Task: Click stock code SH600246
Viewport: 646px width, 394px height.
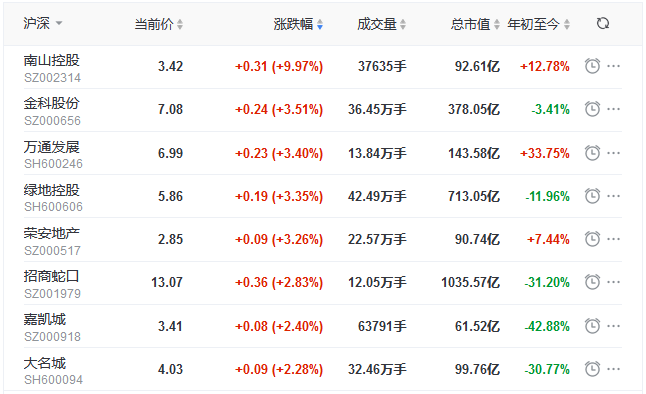Action: (53, 164)
